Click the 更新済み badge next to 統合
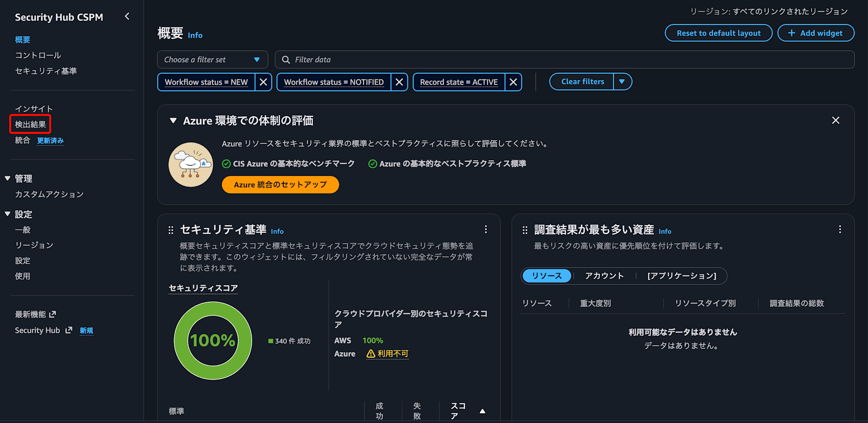 tap(50, 141)
